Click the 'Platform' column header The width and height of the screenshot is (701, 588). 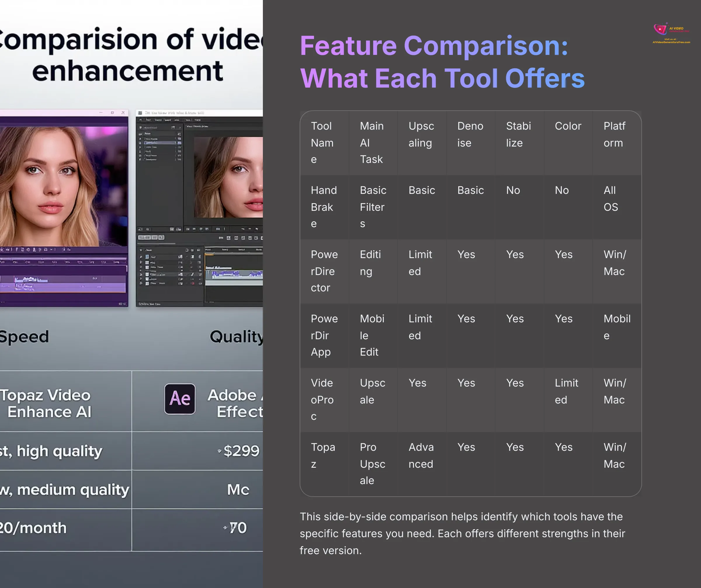coord(617,143)
